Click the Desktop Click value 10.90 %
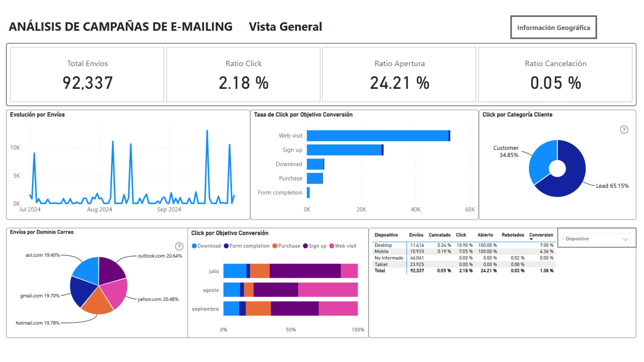The height and width of the screenshot is (362, 644). pos(464,245)
